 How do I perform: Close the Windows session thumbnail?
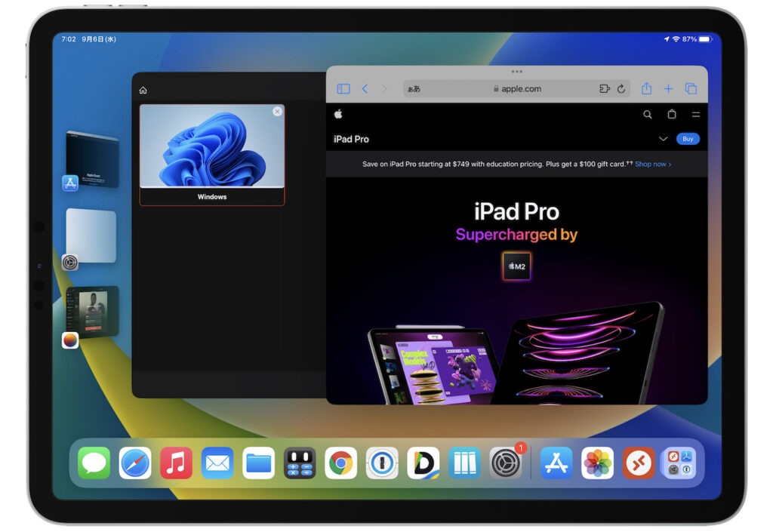[x=277, y=112]
